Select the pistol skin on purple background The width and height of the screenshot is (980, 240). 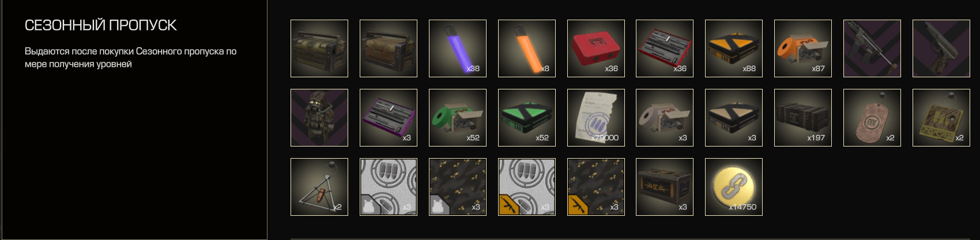(x=941, y=48)
